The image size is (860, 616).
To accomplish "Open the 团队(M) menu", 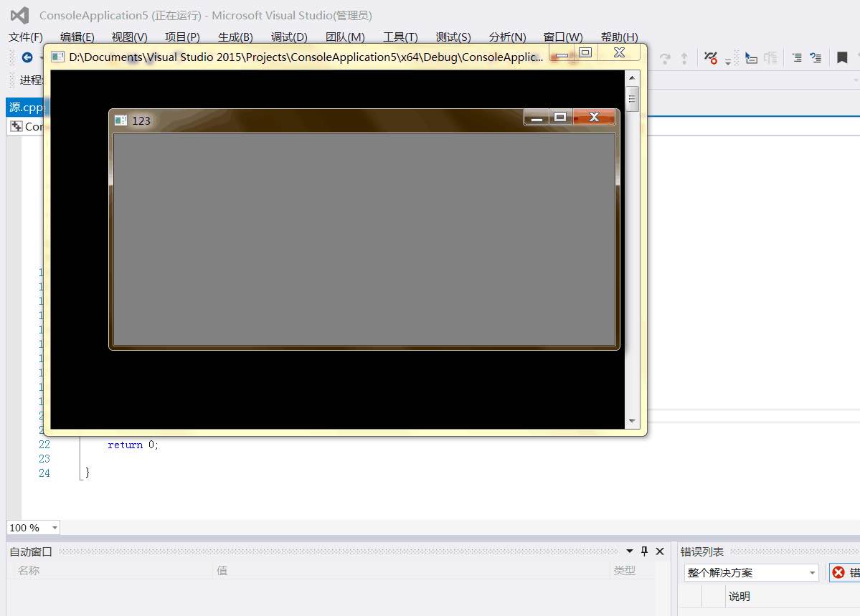I will click(x=345, y=37).
